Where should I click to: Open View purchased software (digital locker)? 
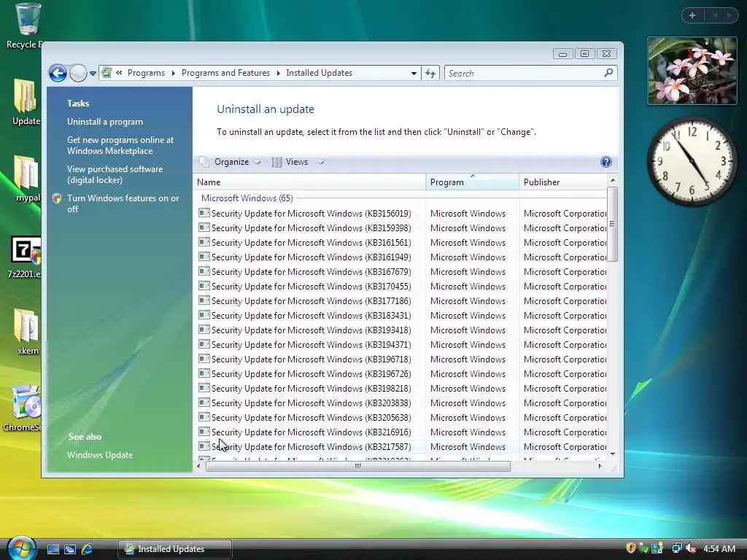coord(115,174)
